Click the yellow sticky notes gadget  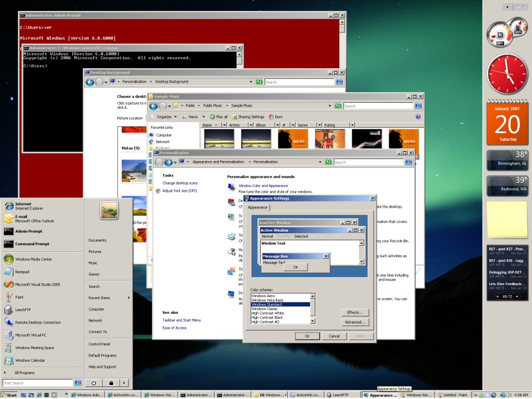[x=507, y=220]
